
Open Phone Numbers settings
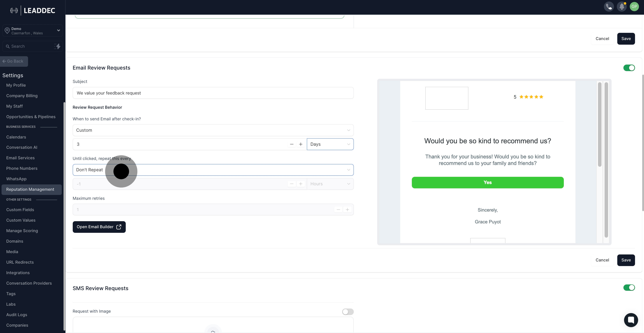click(x=22, y=168)
